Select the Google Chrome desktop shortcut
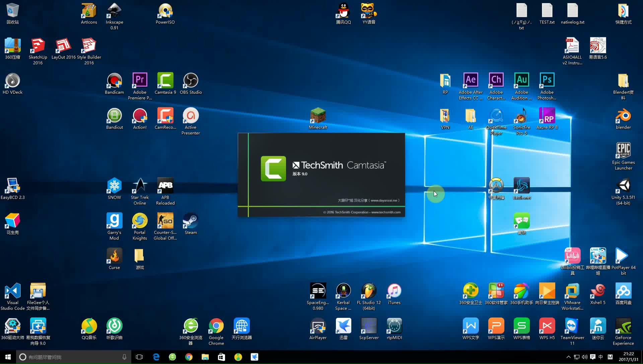The height and width of the screenshot is (364, 643). tap(216, 332)
